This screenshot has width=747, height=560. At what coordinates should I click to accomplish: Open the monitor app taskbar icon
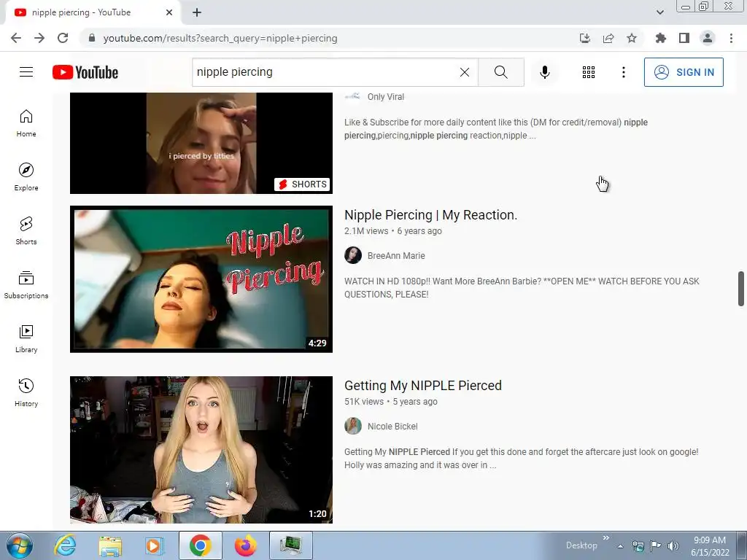tap(291, 545)
